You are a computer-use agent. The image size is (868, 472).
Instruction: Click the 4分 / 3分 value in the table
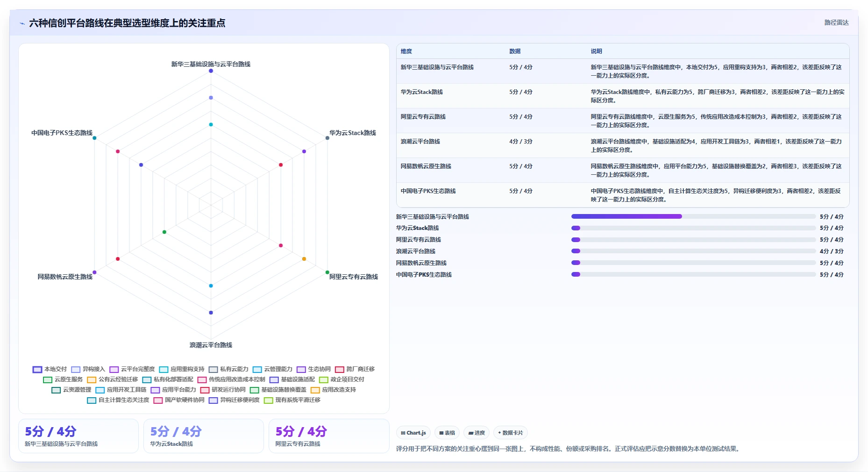point(521,142)
